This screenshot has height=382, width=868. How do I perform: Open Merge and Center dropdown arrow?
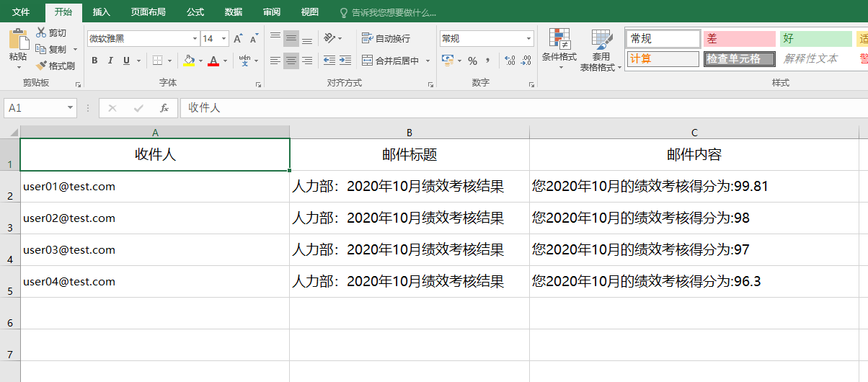coord(428,61)
